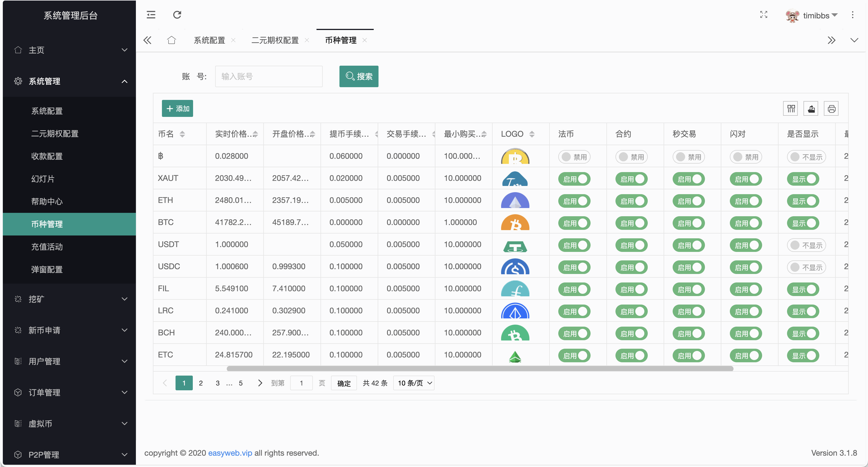Refresh the current page
Viewport: 868px width, 467px height.
coord(177,15)
